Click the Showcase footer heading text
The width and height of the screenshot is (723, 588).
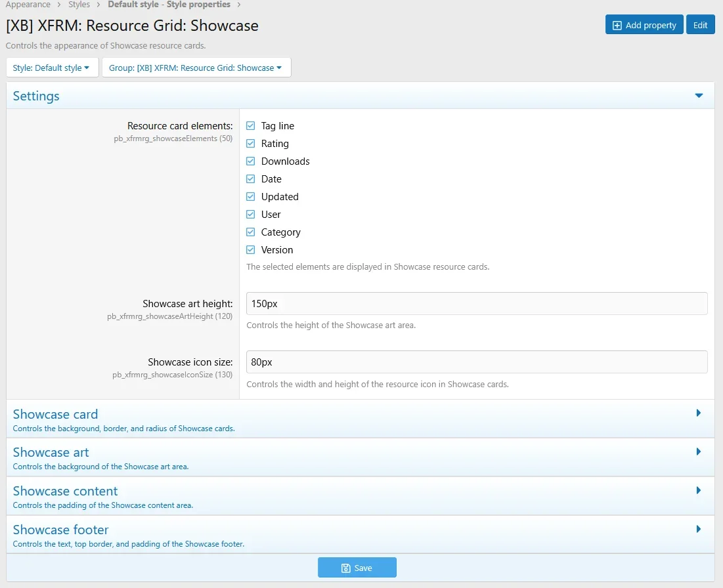(61, 530)
